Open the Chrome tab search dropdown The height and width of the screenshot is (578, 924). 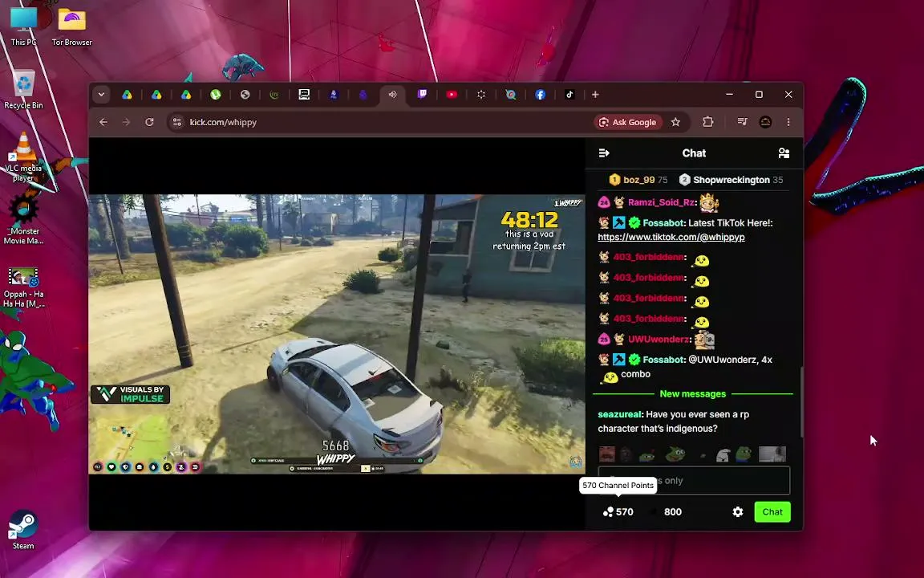pos(101,95)
